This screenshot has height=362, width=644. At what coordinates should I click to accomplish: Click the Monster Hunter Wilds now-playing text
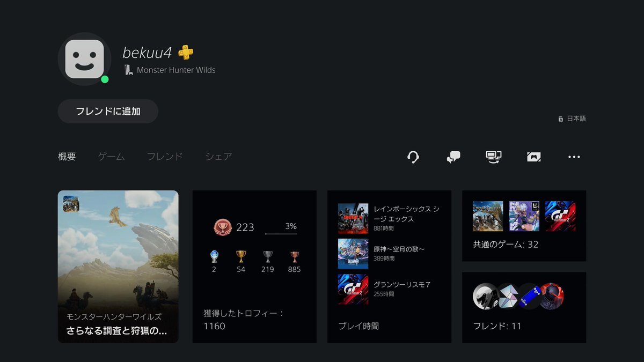pos(176,70)
